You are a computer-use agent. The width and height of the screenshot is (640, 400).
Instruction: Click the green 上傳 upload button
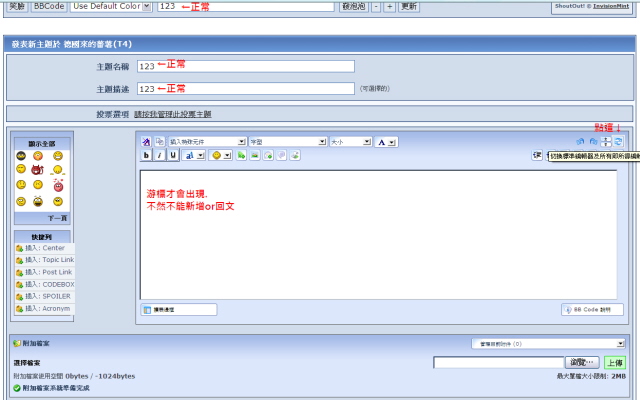coord(615,362)
